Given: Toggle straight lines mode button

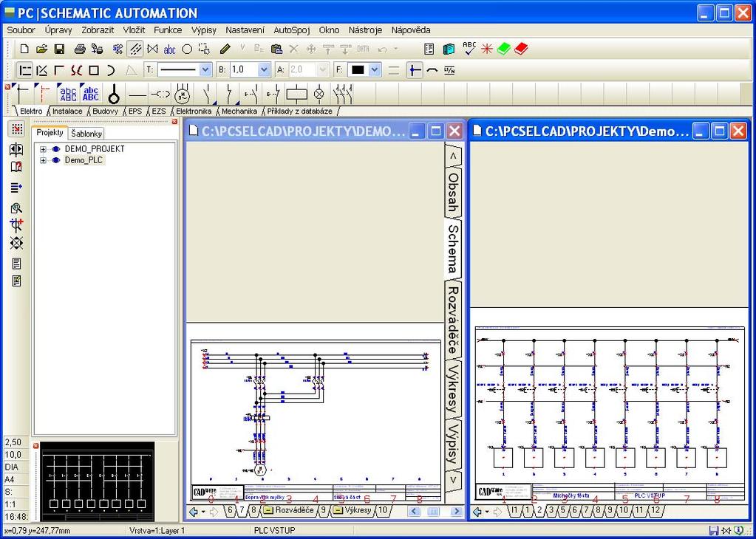Looking at the screenshot, I should coord(24,71).
